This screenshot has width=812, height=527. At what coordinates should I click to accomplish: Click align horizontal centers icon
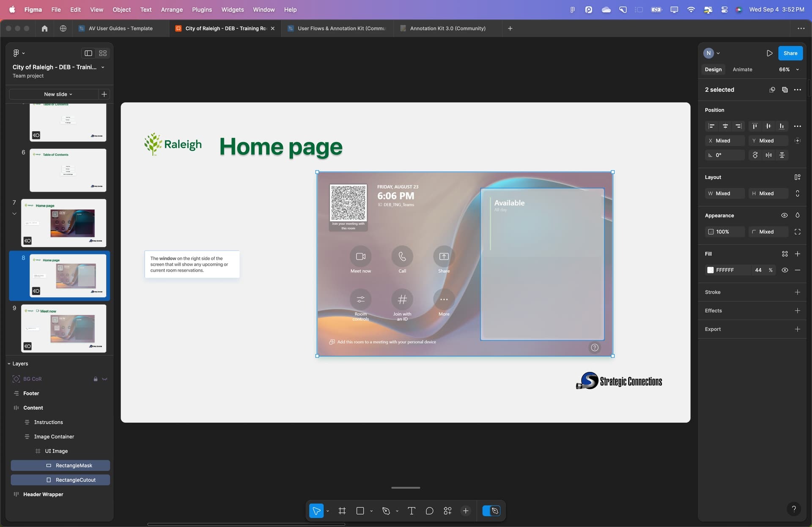click(x=725, y=126)
